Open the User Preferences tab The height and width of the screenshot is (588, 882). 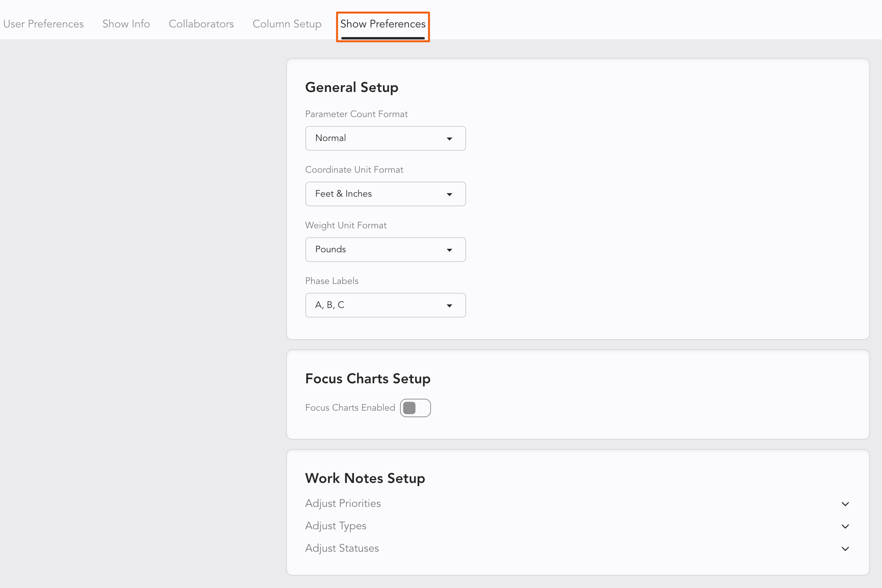[43, 24]
